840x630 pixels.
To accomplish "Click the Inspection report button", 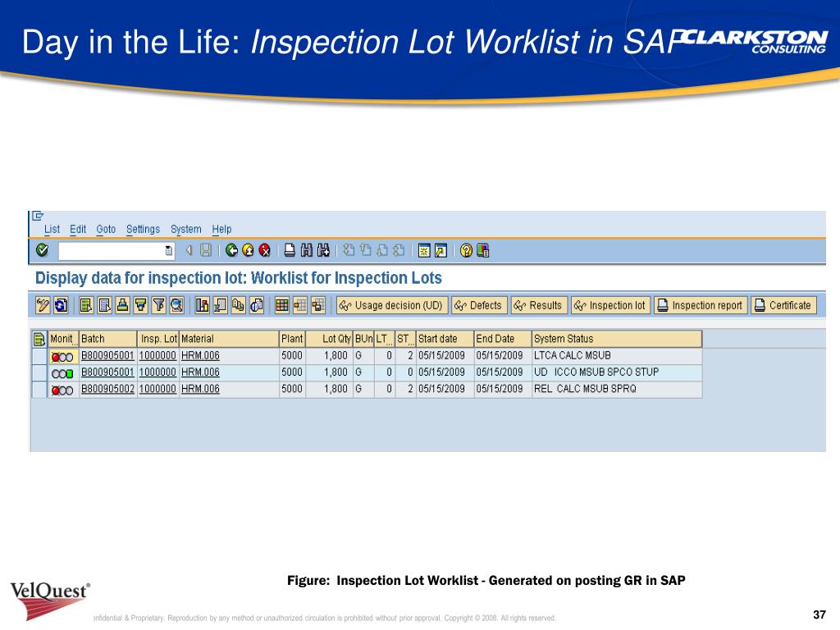I will (701, 305).
